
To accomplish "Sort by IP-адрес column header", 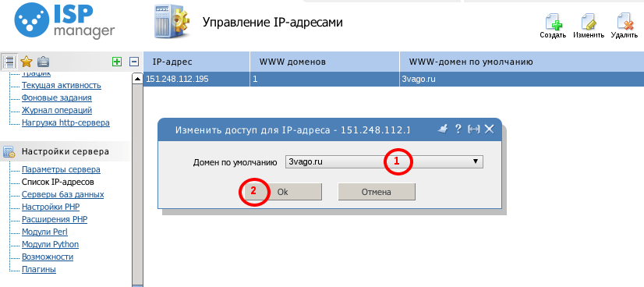I will 196,62.
